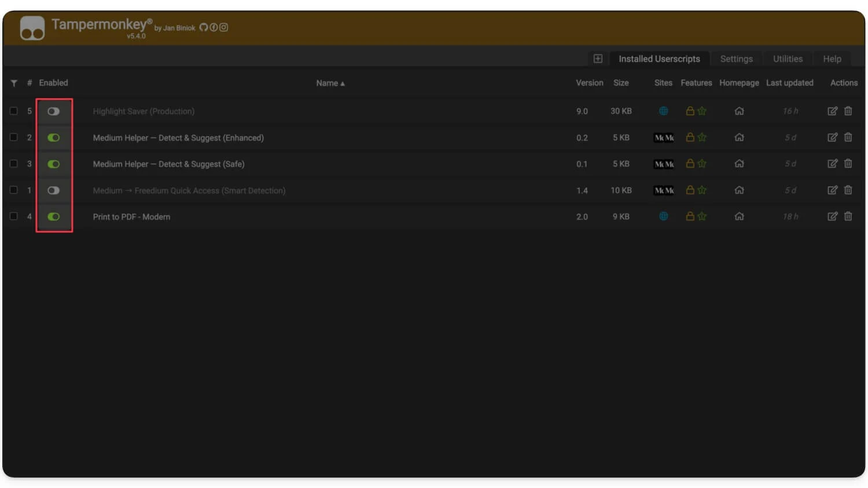Screen dimensions: 868x488
Task: Sort scripts by the Name column header
Action: [330, 83]
